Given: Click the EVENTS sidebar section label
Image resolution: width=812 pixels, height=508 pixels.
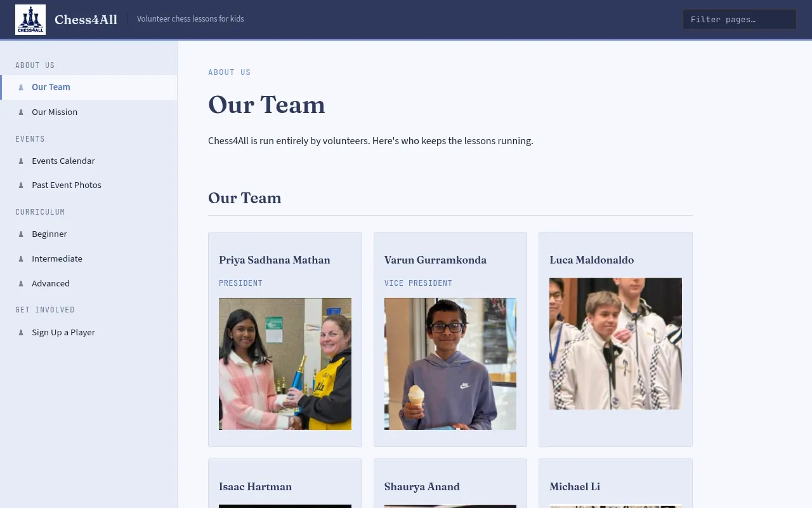Looking at the screenshot, I should (30, 139).
